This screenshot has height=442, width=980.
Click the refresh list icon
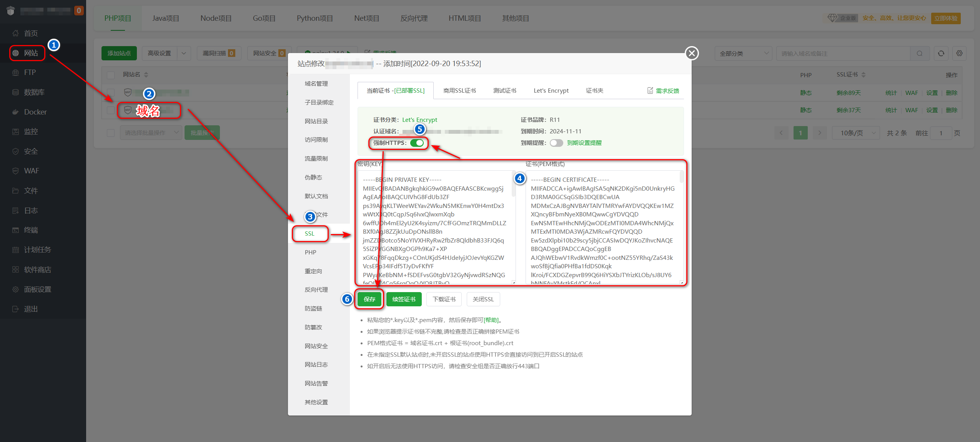[x=941, y=53]
